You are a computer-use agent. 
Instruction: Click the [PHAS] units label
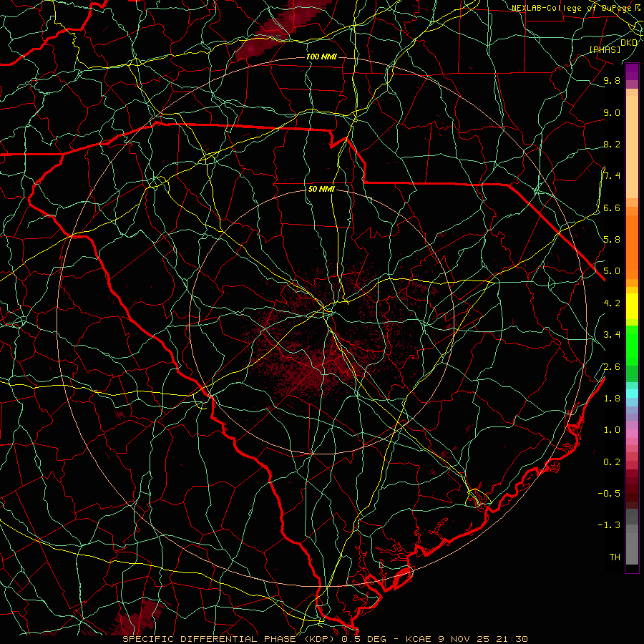point(605,49)
